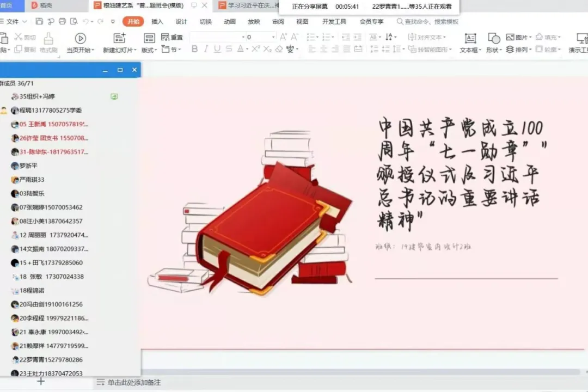Expand the 版式 layout dropdown
This screenshot has height=392, width=588.
click(149, 50)
